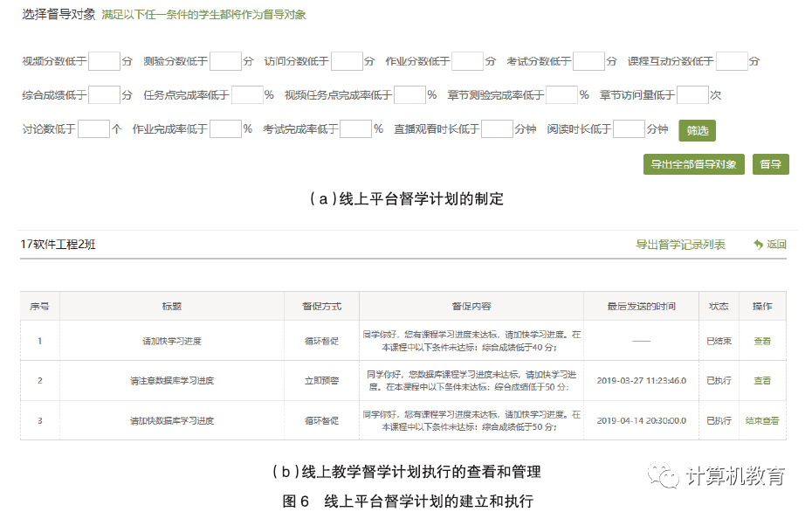Image resolution: width=812 pixels, height=512 pixels.
Task: Click the 导出全部督导对象 button
Action: (693, 164)
